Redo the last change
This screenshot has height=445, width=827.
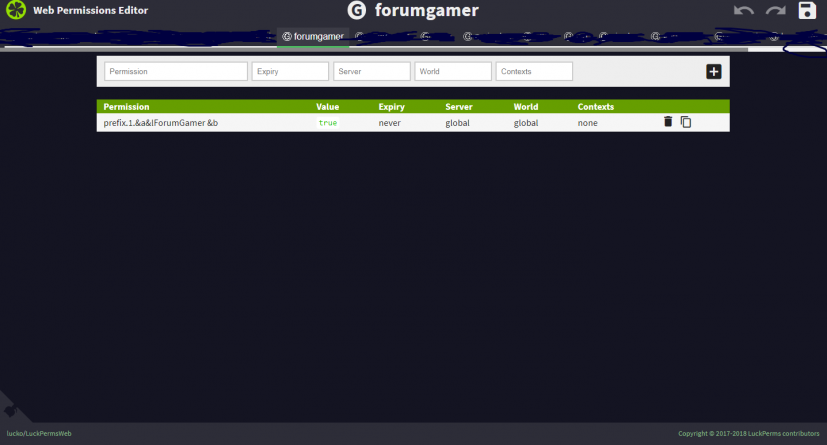[x=776, y=11]
